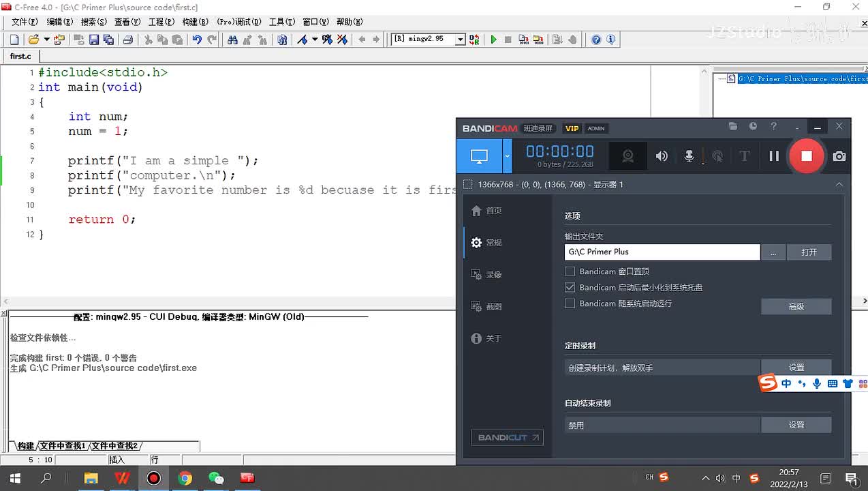Expand the Open file dropdown arrow
The height and width of the screenshot is (491, 868).
pyautogui.click(x=46, y=40)
